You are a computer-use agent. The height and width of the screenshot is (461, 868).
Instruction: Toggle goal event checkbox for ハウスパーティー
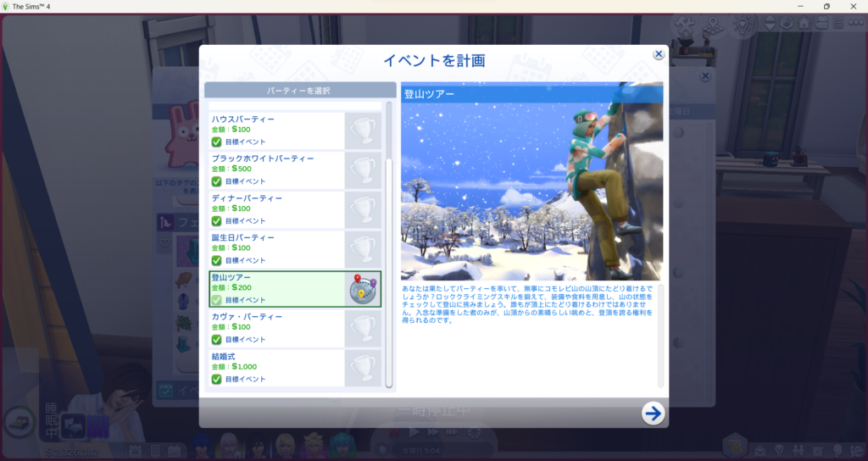pos(216,142)
